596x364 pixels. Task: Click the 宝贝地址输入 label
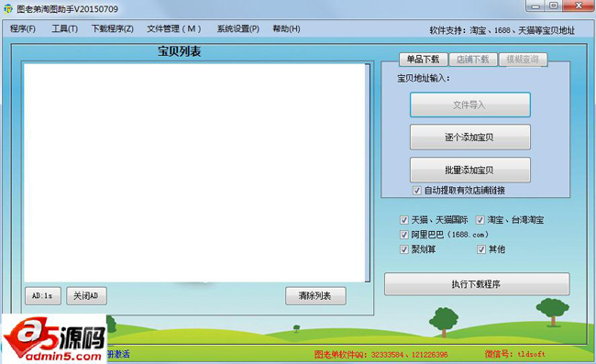(424, 78)
